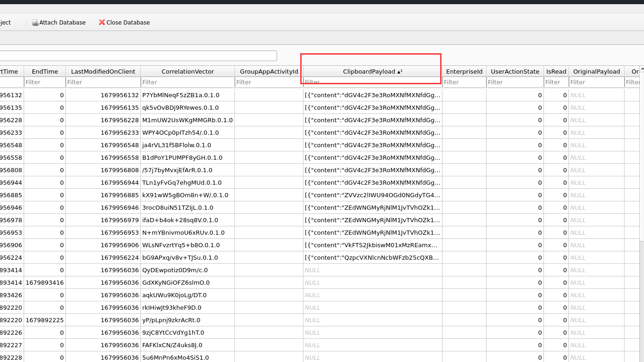Click the Attach Database icon
The image size is (644, 362).
pyautogui.click(x=35, y=22)
